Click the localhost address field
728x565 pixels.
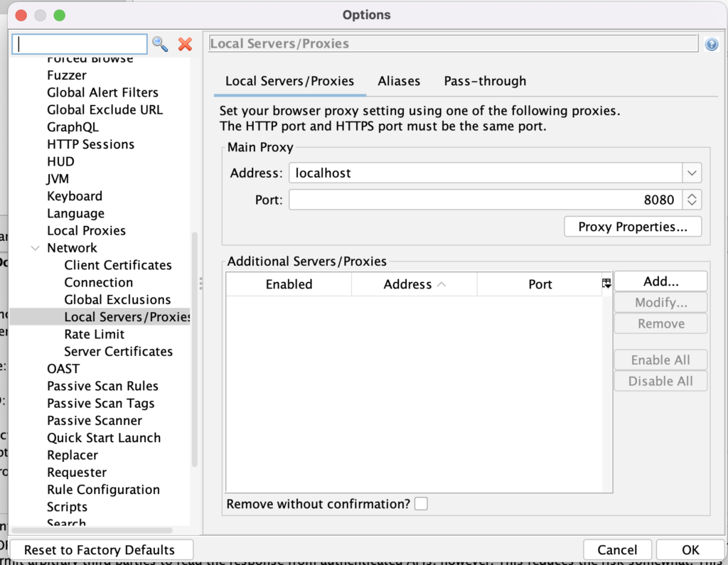(486, 173)
